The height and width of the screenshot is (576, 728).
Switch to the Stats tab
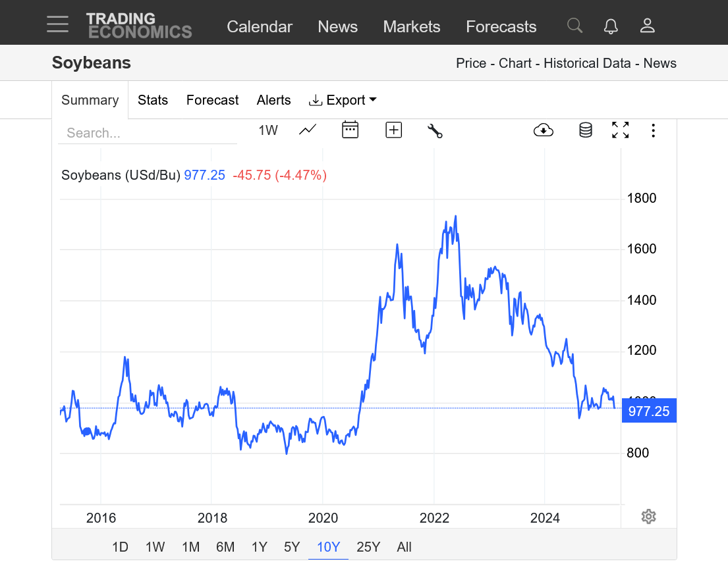(153, 100)
